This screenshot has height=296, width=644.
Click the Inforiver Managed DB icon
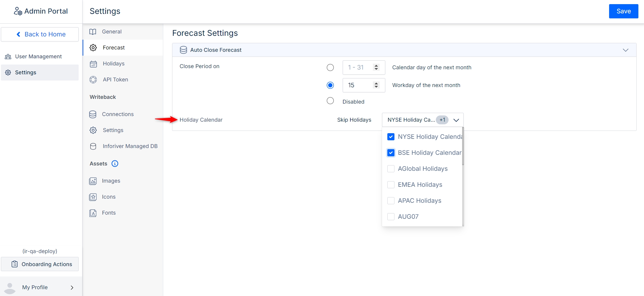point(93,146)
